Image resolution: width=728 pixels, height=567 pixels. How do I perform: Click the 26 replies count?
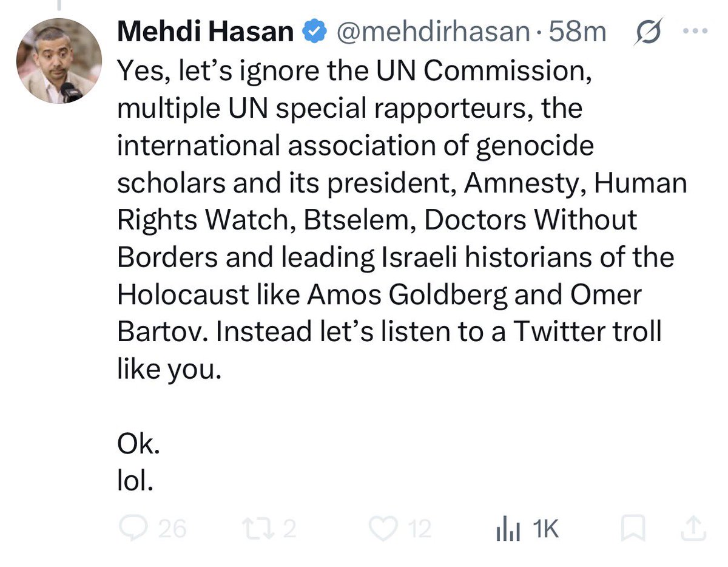tap(172, 530)
